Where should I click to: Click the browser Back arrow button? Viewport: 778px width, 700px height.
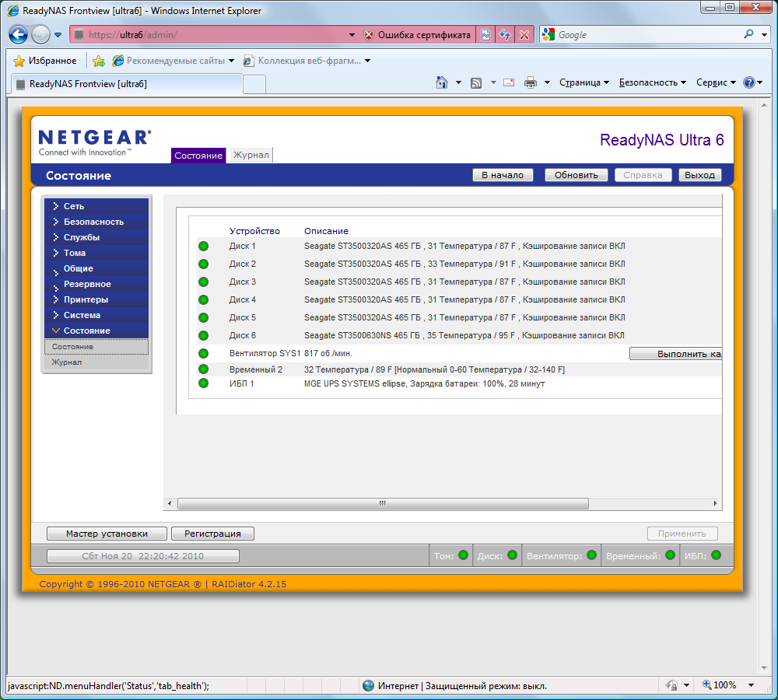[x=19, y=35]
